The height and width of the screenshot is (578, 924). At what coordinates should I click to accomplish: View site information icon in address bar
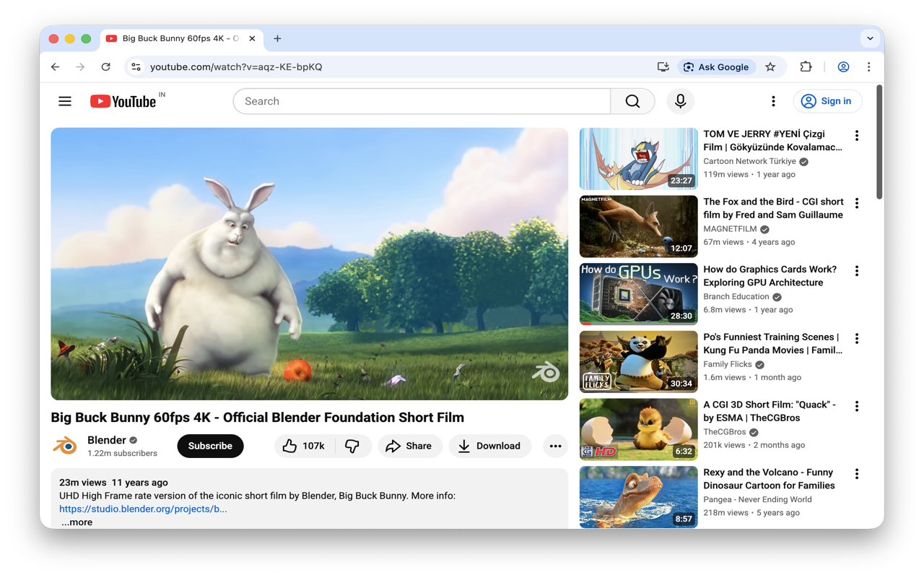[x=136, y=66]
